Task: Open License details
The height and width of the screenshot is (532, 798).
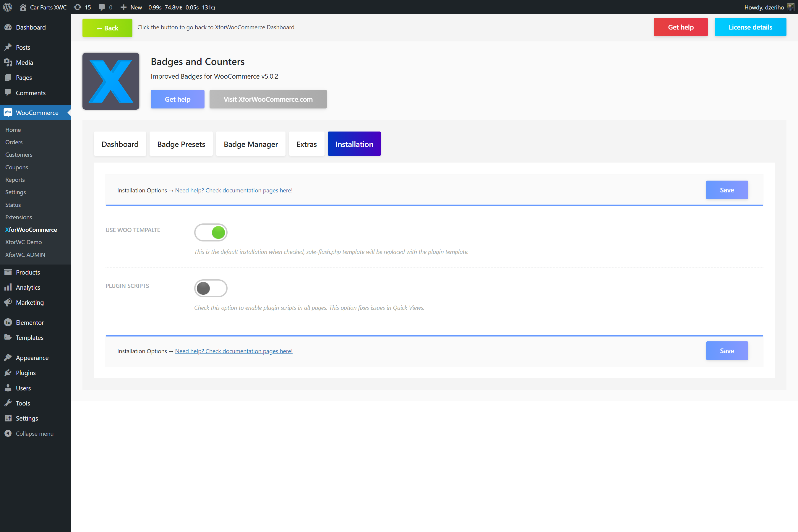Action: pyautogui.click(x=750, y=27)
